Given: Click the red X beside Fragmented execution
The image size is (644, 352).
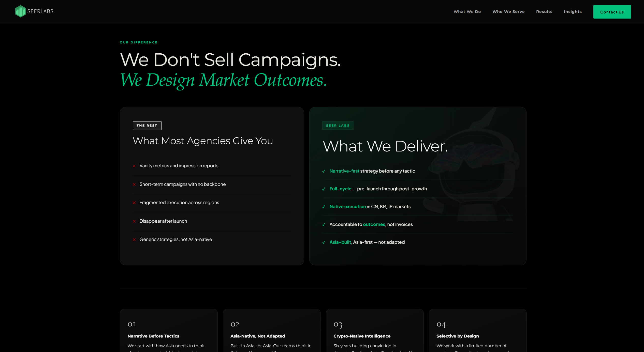Looking at the screenshot, I should [x=134, y=203].
